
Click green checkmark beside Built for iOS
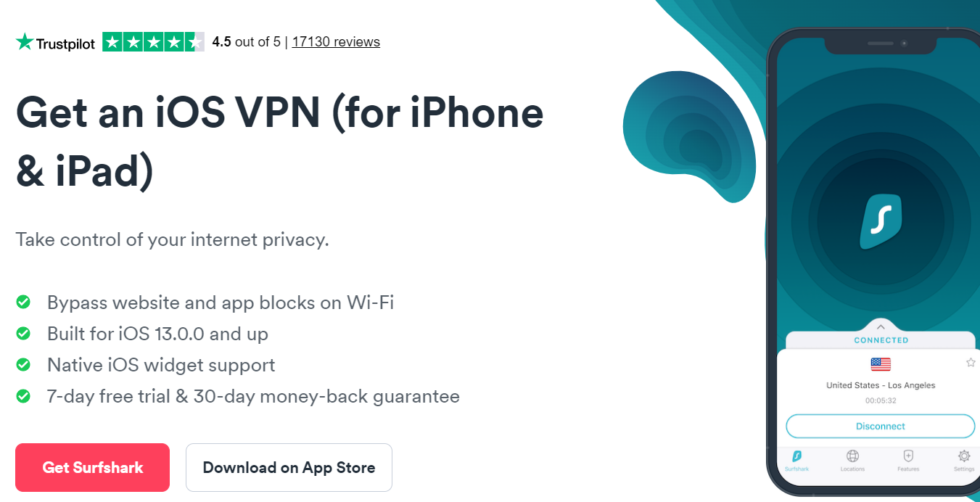[23, 334]
